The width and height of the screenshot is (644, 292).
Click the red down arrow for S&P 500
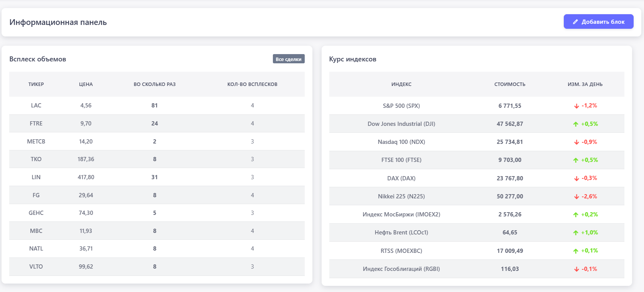pos(576,106)
